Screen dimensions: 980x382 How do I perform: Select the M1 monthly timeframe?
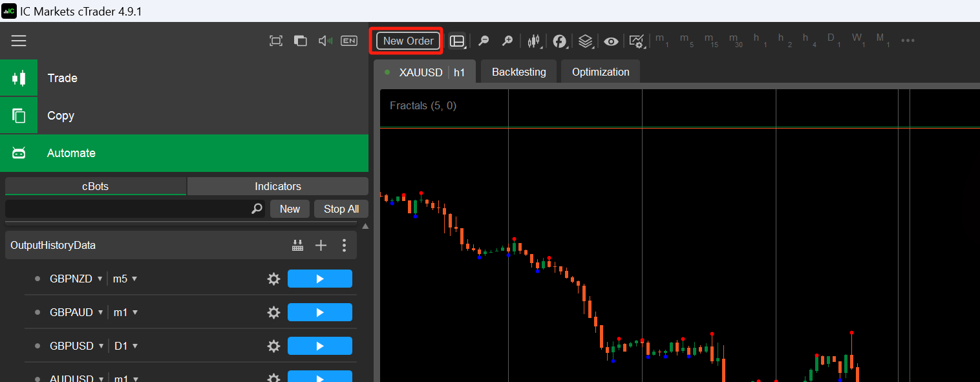pyautogui.click(x=883, y=40)
